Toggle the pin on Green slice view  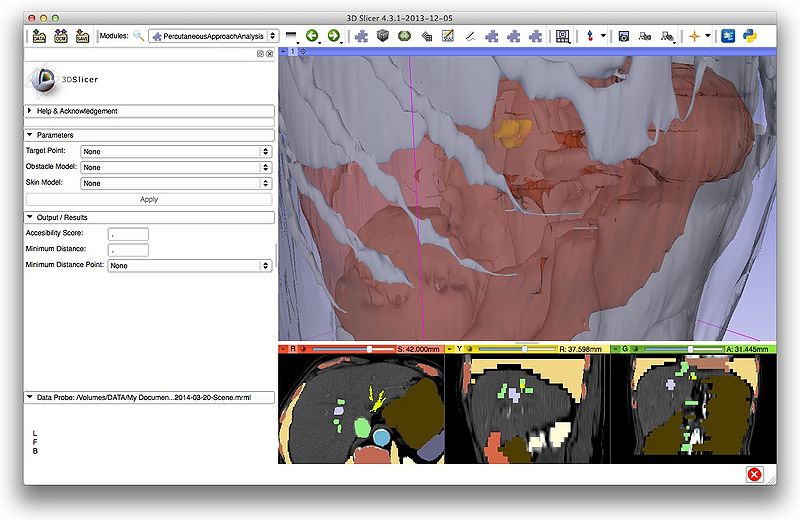[618, 349]
